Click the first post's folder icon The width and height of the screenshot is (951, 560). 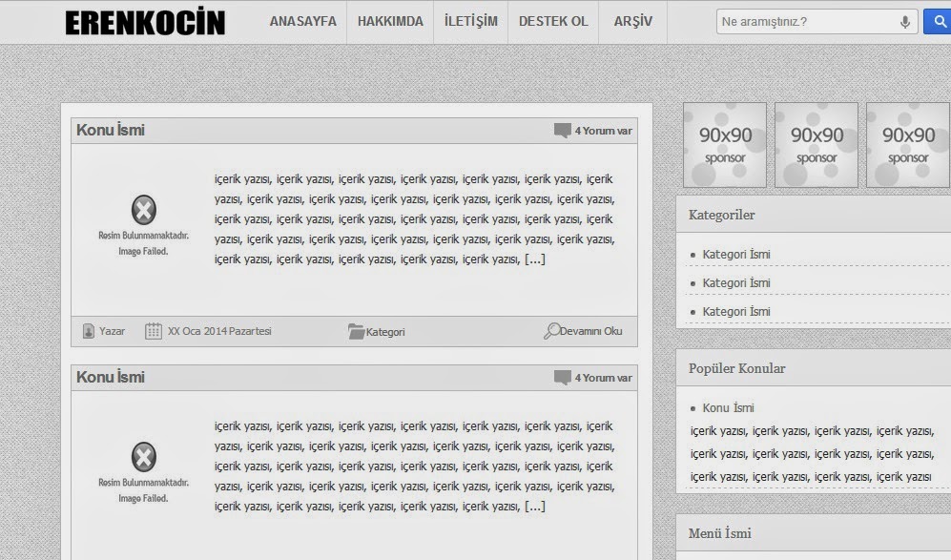[x=356, y=331]
